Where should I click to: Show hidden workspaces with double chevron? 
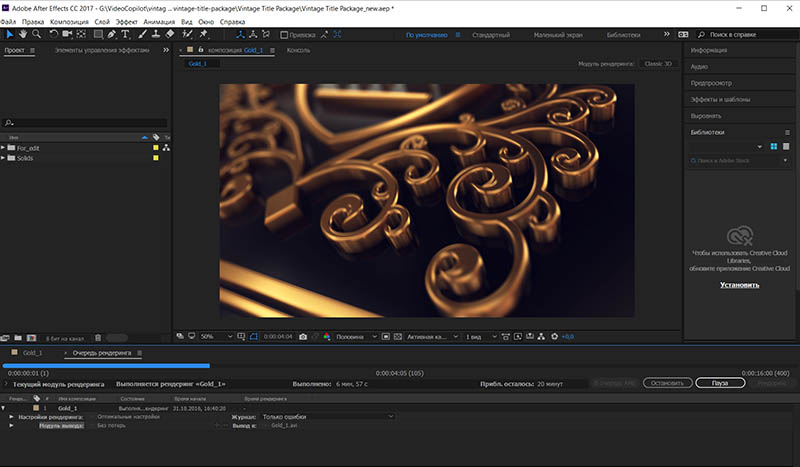pos(666,34)
